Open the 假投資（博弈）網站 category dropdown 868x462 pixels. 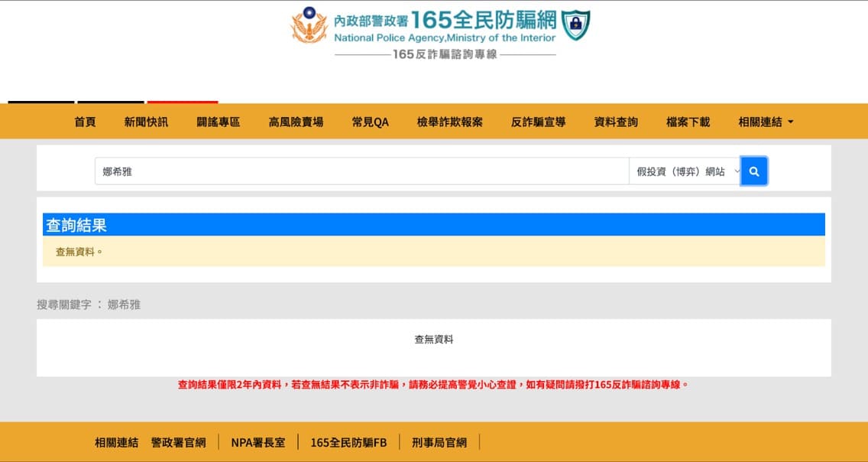[685, 171]
